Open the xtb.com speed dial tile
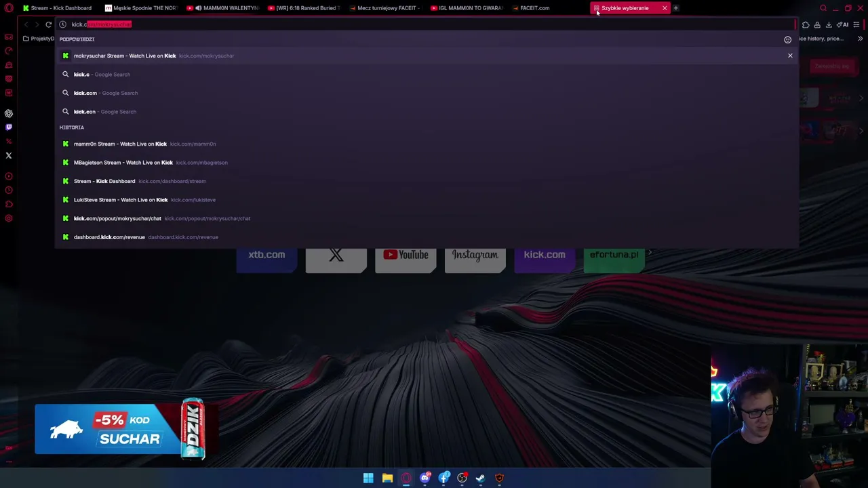Screen dimensions: 868x488 click(x=267, y=260)
